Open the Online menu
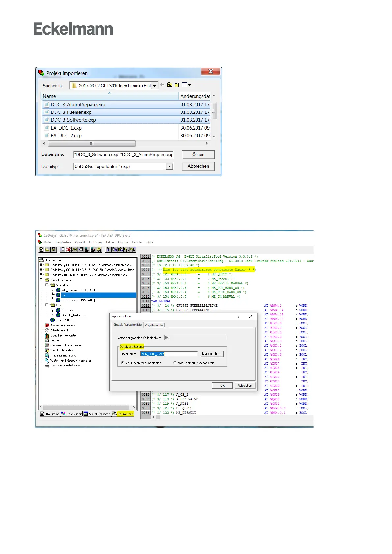Image resolution: width=392 pixels, height=554 pixels. point(123,242)
